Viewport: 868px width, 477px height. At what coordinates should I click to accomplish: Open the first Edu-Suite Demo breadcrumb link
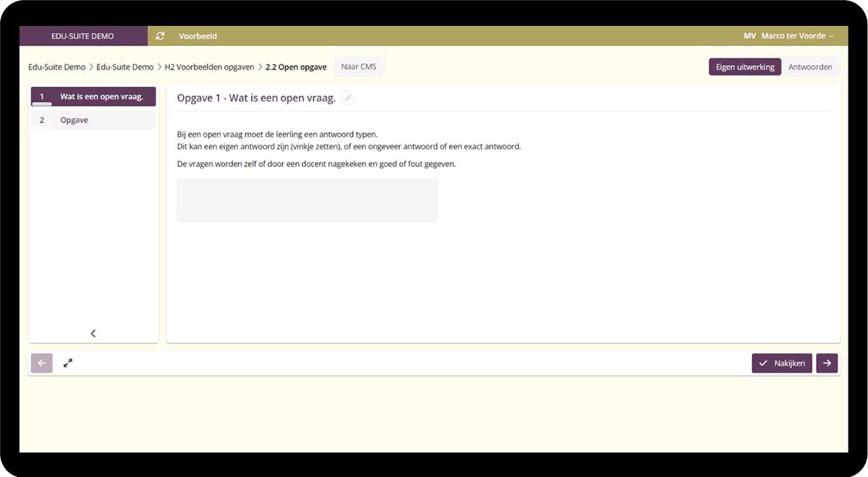(56, 67)
